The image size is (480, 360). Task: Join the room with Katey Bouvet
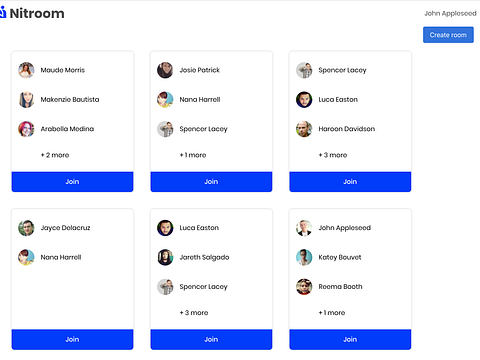(x=350, y=339)
